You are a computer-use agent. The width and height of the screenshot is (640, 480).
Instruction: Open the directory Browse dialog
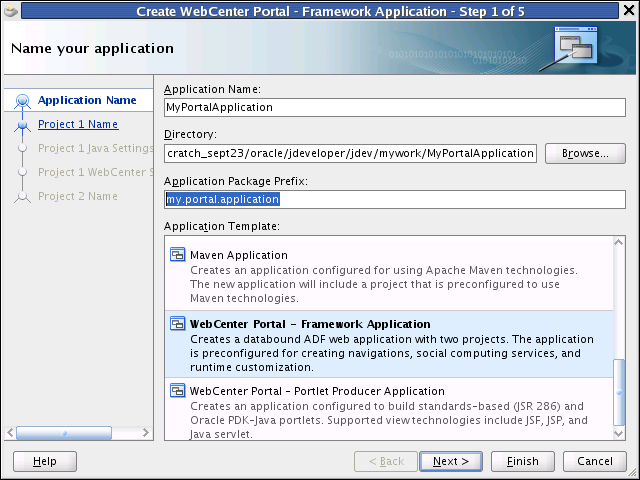(x=585, y=153)
